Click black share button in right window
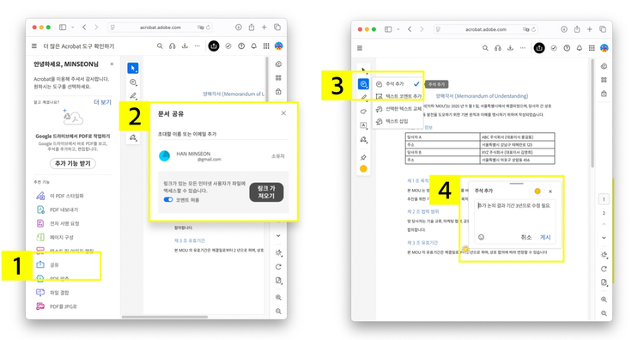 coord(539,48)
